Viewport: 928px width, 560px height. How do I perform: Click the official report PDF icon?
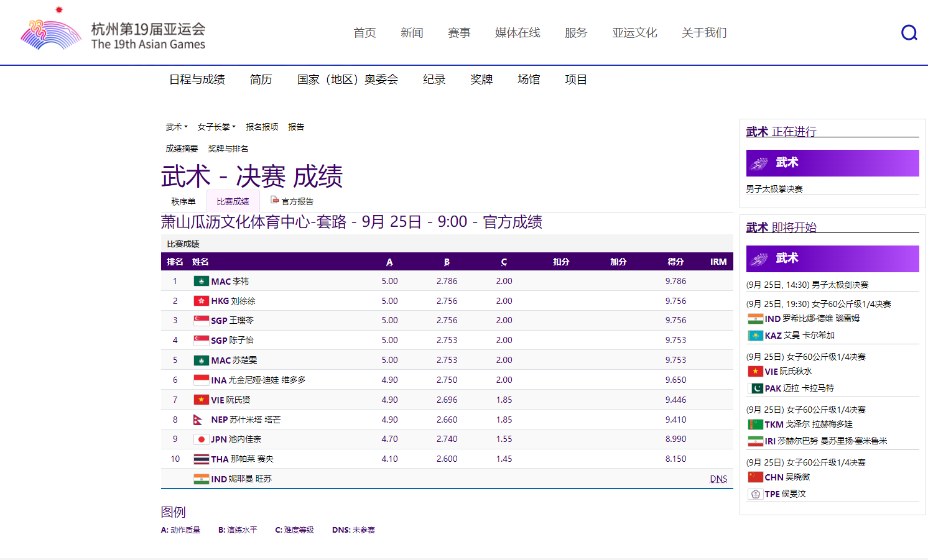pos(274,200)
